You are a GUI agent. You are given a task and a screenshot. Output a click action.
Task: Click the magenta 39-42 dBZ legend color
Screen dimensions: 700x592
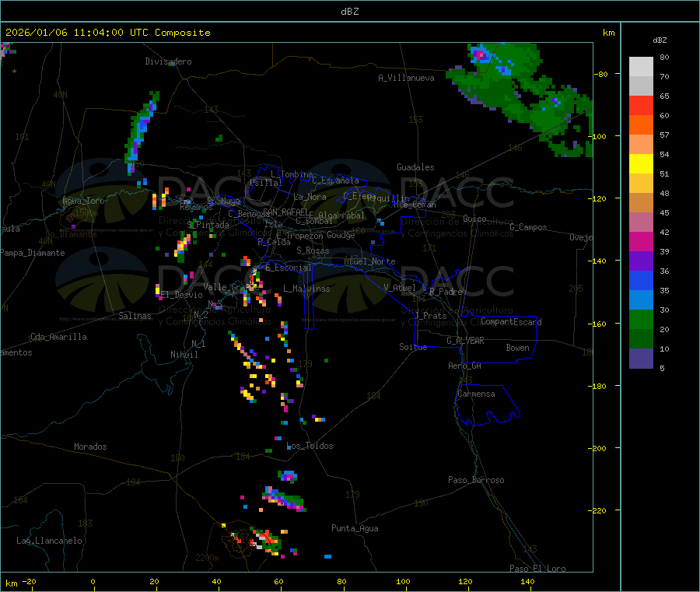coord(641,241)
